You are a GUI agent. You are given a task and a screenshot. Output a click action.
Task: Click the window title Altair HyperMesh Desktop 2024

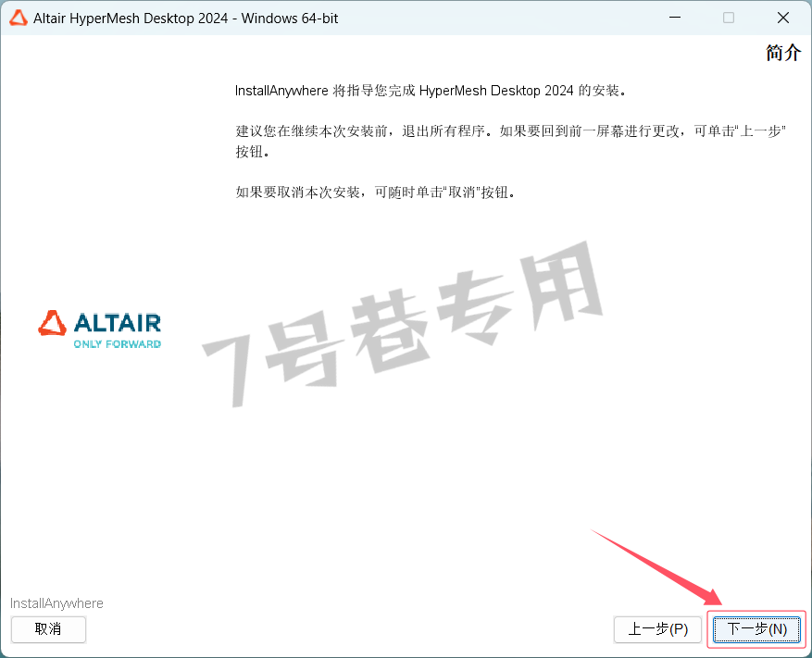pyautogui.click(x=185, y=19)
